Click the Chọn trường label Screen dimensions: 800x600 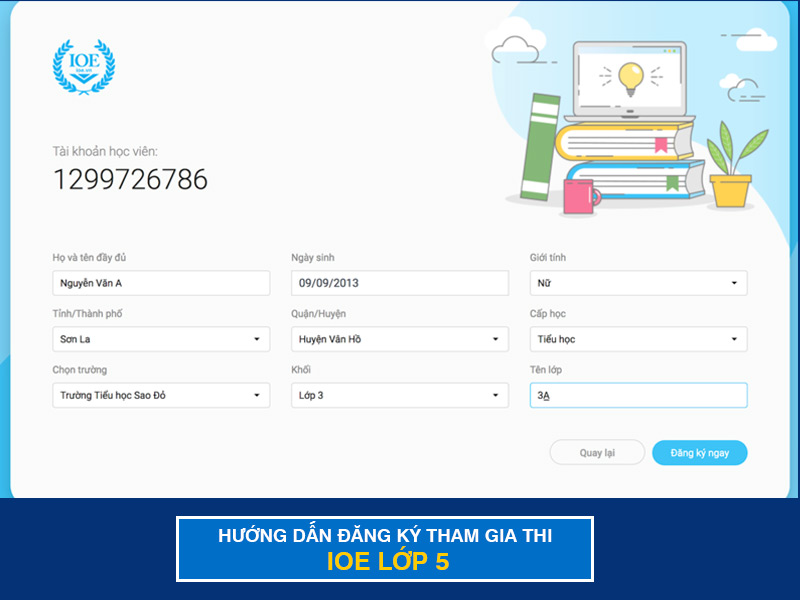tap(80, 370)
